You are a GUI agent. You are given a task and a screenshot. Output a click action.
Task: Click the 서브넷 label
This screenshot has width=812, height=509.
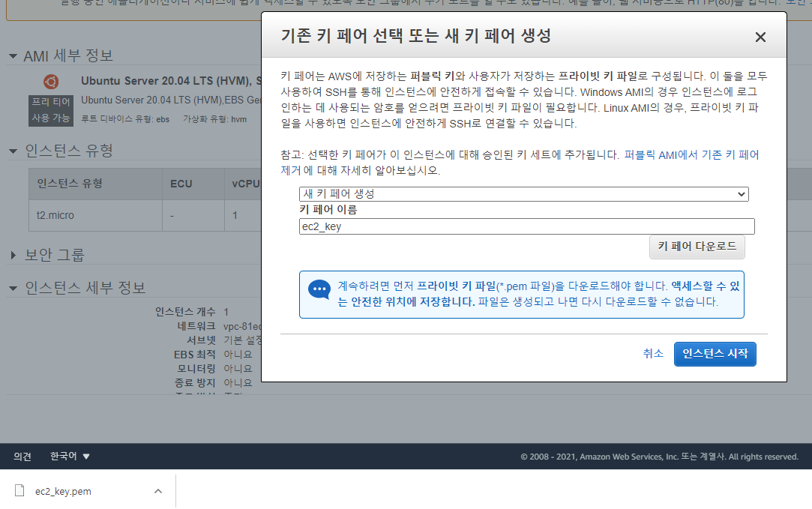coord(201,340)
